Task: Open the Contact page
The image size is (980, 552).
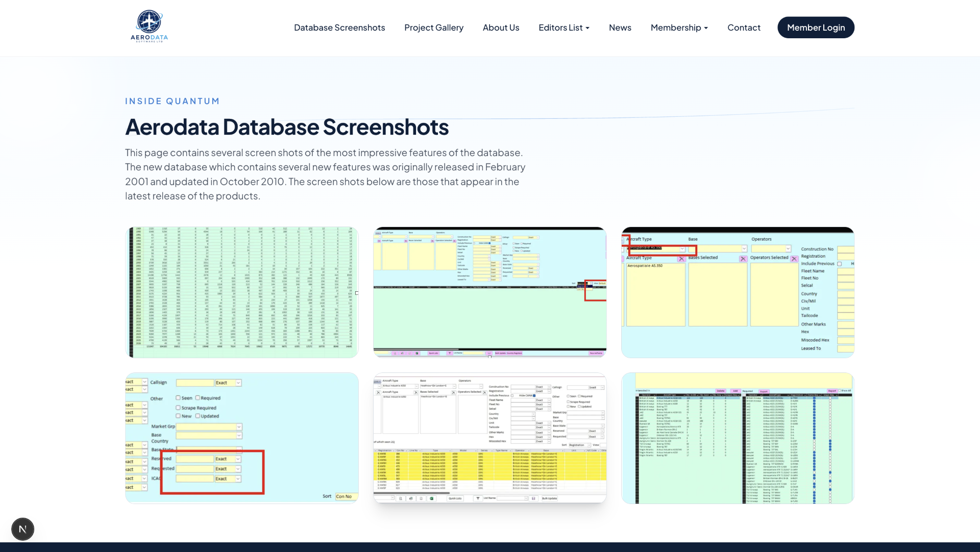Action: (x=744, y=28)
